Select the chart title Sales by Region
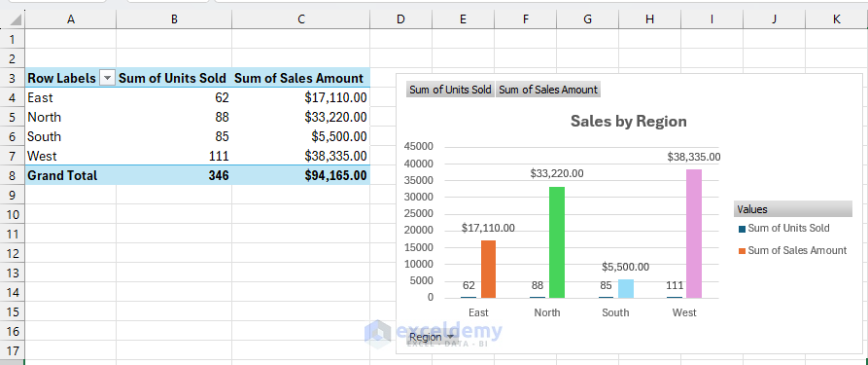 click(628, 121)
